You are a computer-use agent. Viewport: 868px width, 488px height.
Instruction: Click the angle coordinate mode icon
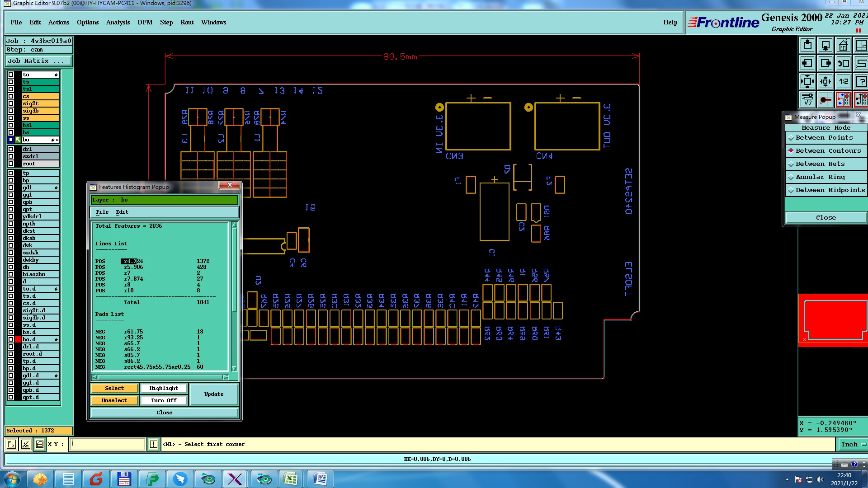[26, 444]
